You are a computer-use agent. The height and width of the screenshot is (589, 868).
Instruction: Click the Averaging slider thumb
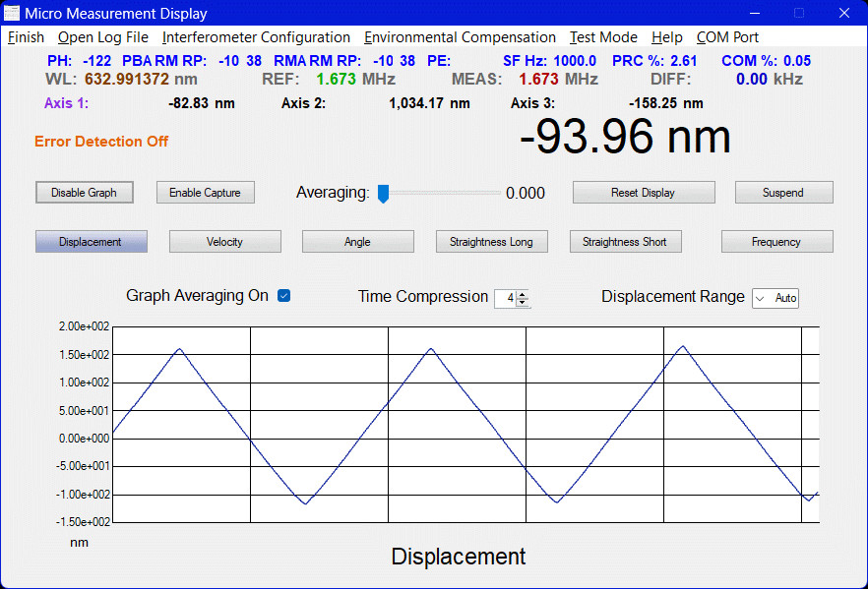pyautogui.click(x=383, y=194)
